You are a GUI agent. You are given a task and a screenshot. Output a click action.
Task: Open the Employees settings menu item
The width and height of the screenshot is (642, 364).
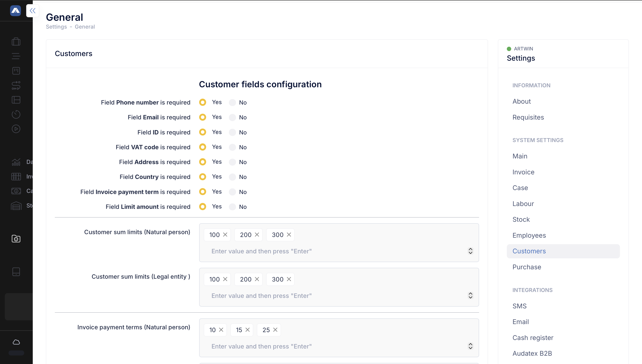pos(529,235)
